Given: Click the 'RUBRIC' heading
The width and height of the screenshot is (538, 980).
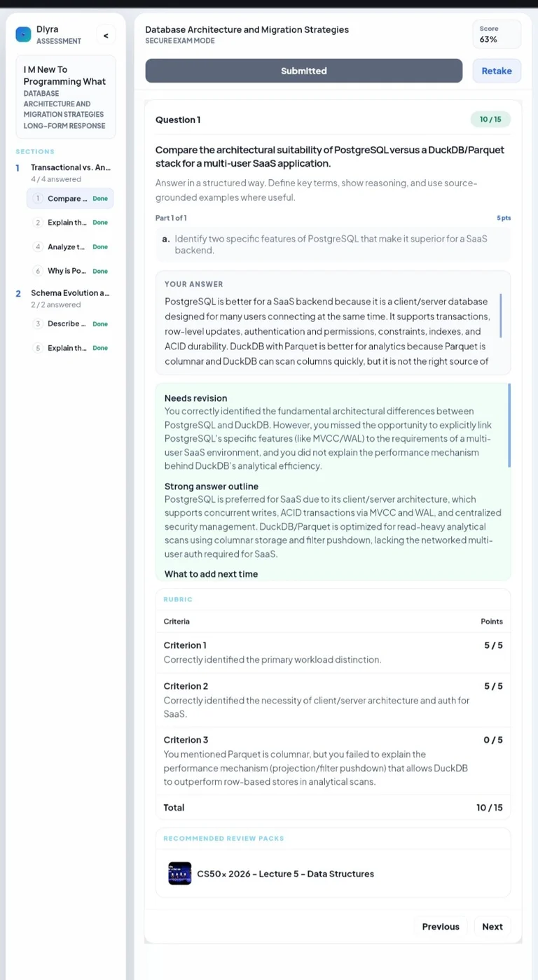Looking at the screenshot, I should tap(178, 599).
